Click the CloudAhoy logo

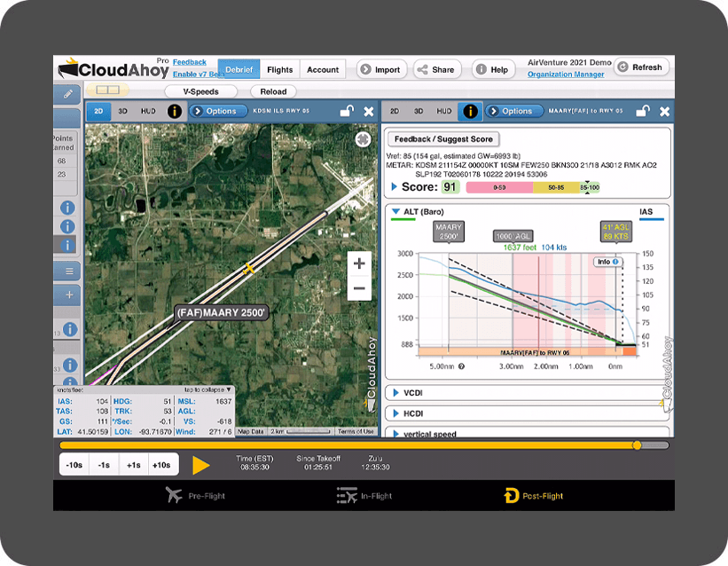tap(114, 69)
